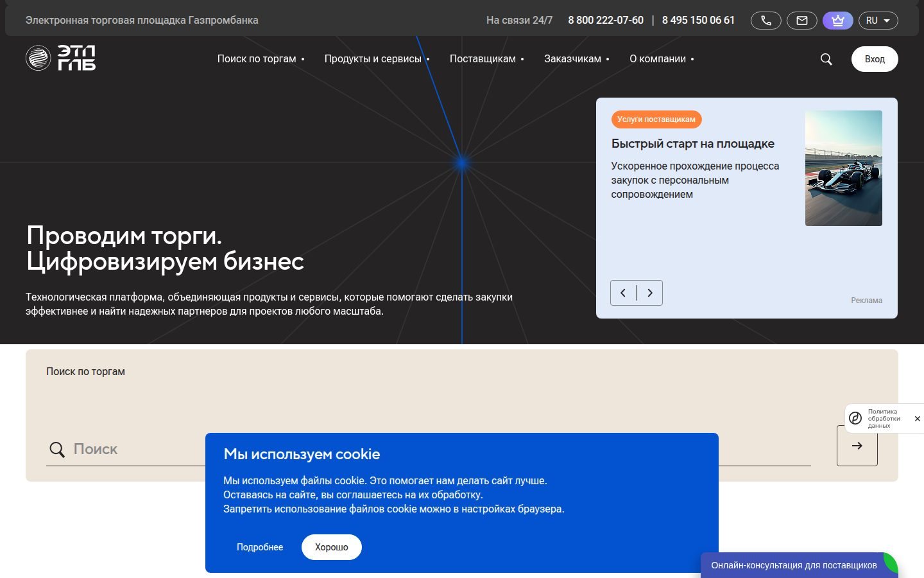924x578 pixels.
Task: Click Подробнее in cookie banner
Action: (x=260, y=547)
